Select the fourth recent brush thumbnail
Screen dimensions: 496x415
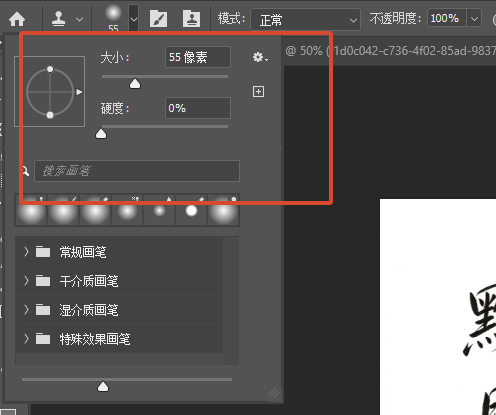(x=127, y=211)
